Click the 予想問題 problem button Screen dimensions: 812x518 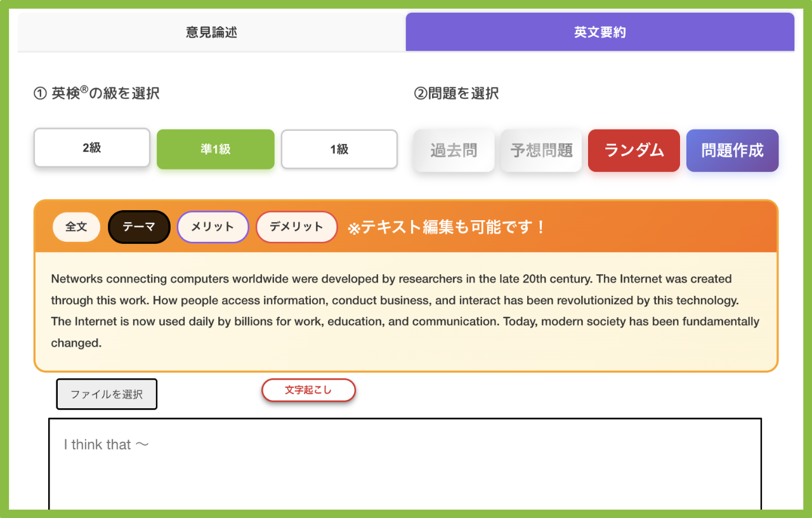tap(541, 150)
